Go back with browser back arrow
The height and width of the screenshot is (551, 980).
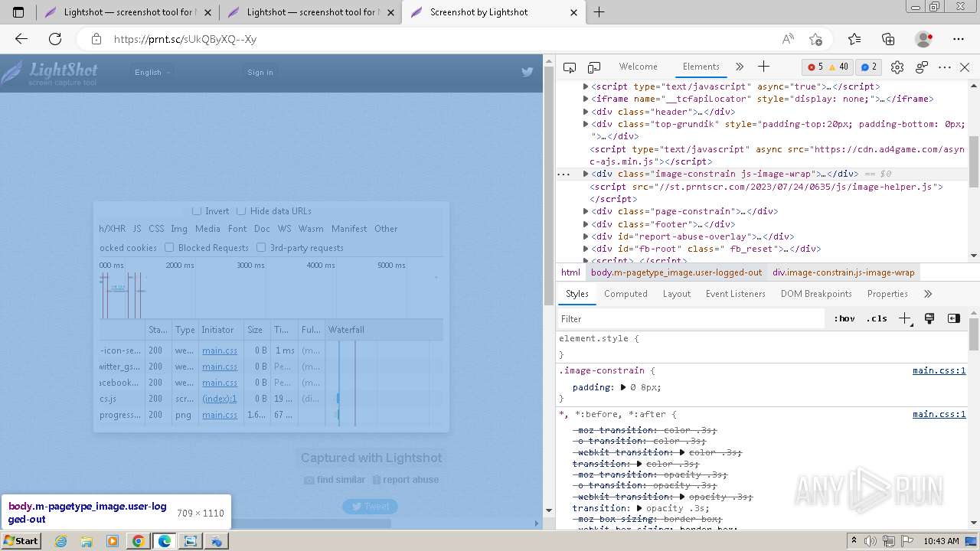21,39
